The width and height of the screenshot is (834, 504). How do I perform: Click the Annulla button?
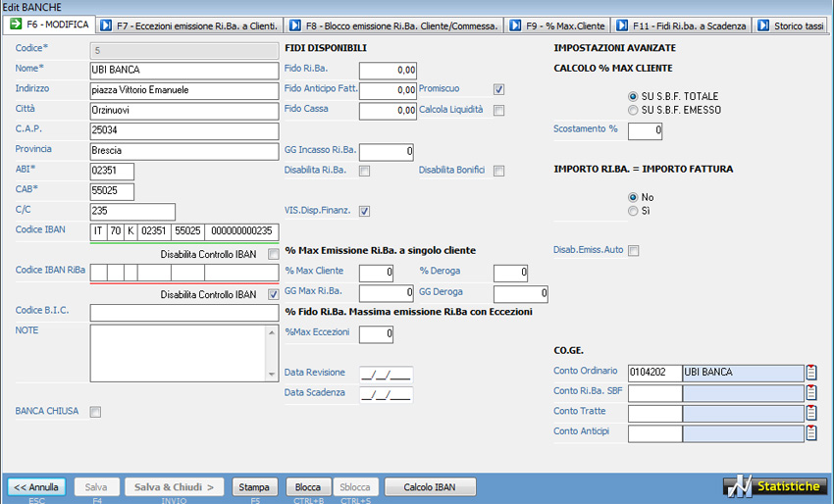36,486
